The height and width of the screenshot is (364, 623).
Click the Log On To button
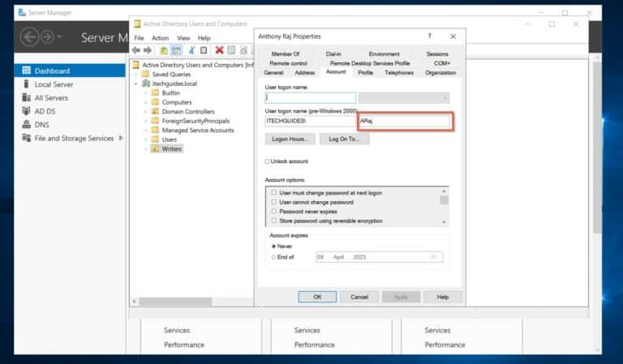[344, 139]
